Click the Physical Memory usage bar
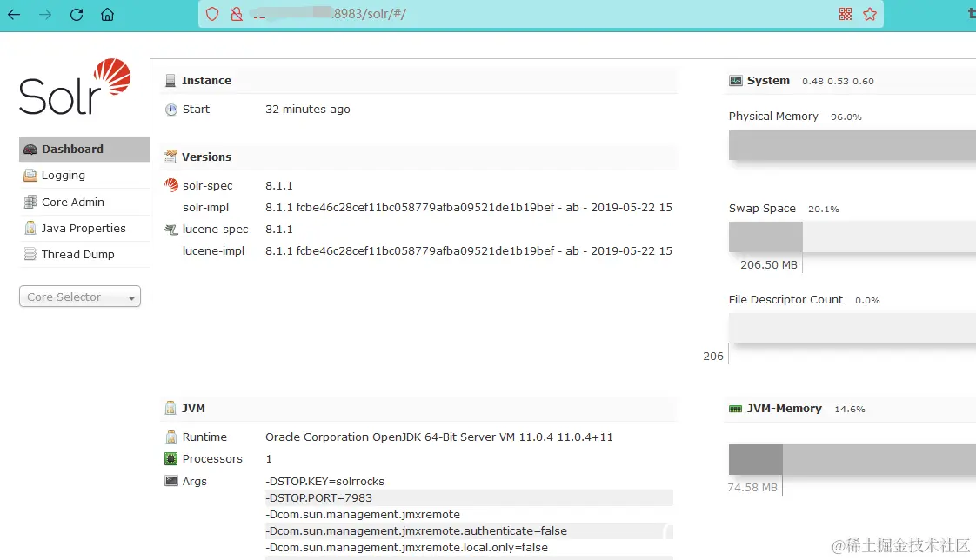Image resolution: width=976 pixels, height=560 pixels. tap(852, 145)
